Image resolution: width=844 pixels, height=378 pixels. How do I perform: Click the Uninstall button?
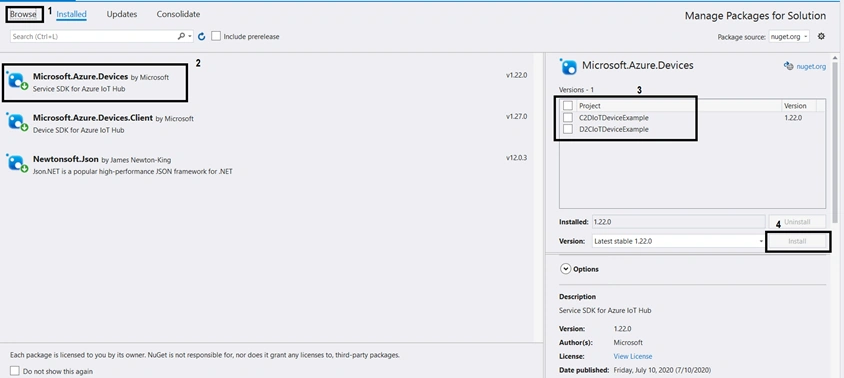point(797,221)
